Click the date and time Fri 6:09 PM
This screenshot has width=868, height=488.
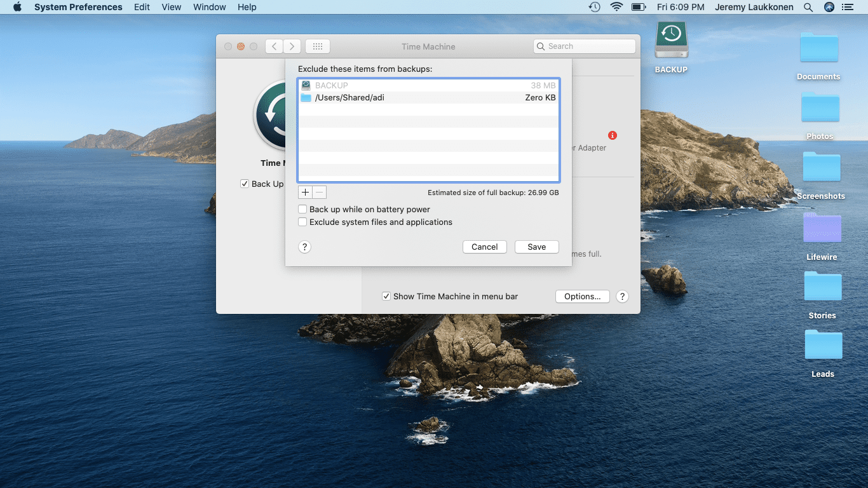(681, 7)
